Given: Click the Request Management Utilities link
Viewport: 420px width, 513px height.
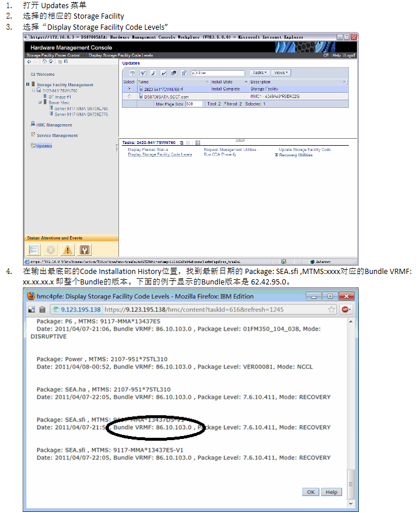Looking at the screenshot, I should (x=232, y=149).
